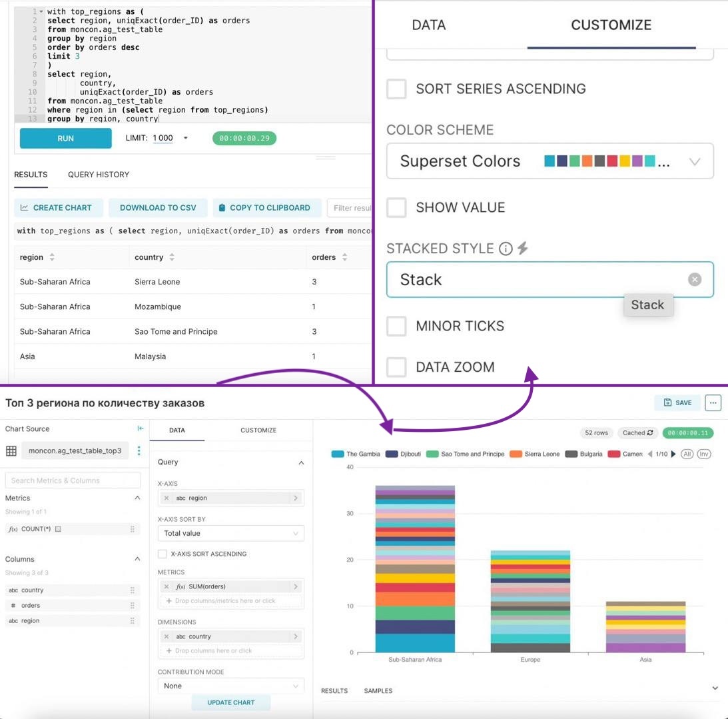
Task: Open the Superset Colors scheme dropdown
Action: (549, 161)
